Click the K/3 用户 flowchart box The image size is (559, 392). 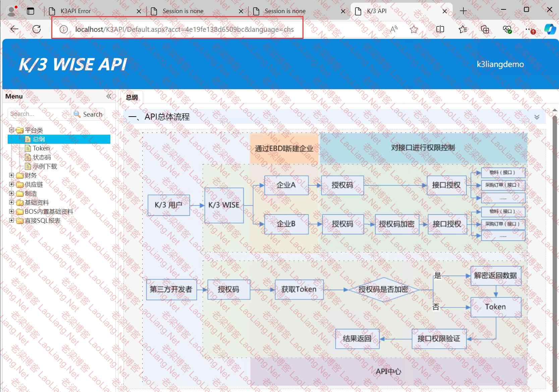coord(169,205)
